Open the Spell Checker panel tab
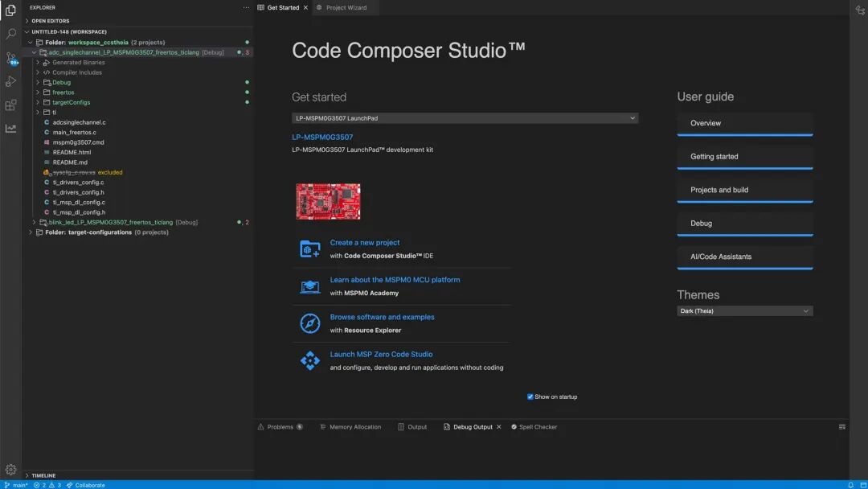 tap(534, 427)
